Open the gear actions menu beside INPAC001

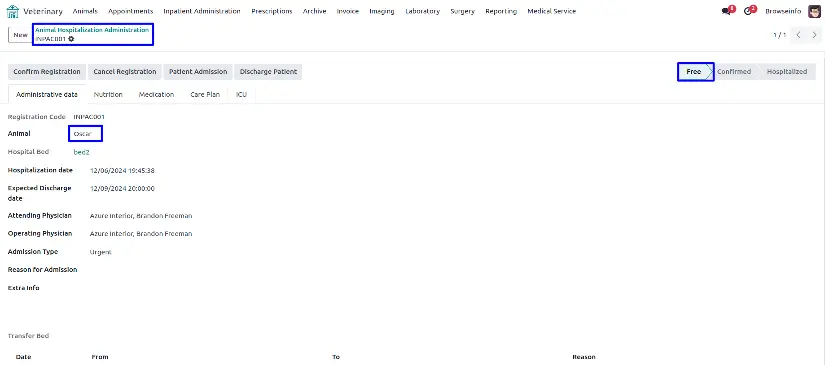click(x=71, y=39)
